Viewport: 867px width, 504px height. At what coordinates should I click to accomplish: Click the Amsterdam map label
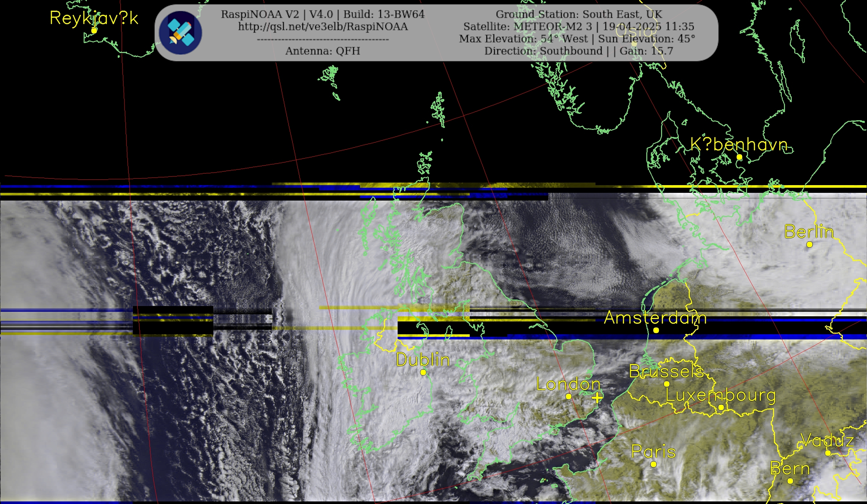pyautogui.click(x=655, y=318)
